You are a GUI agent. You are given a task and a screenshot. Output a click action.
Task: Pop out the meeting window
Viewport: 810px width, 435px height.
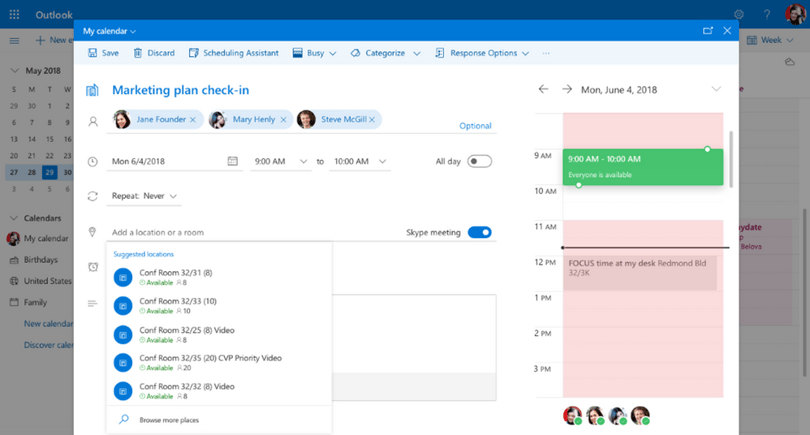[x=708, y=30]
